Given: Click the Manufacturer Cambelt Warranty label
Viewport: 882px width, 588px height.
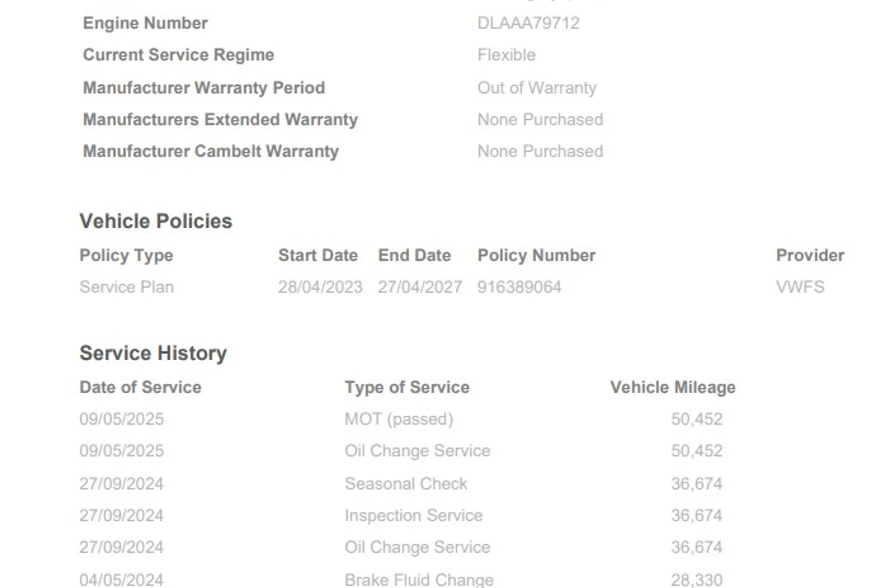Looking at the screenshot, I should (210, 151).
